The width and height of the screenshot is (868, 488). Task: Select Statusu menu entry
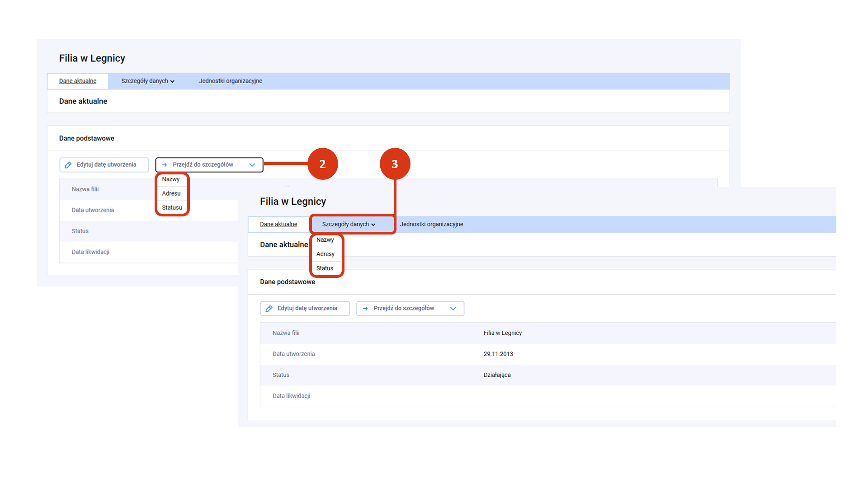point(172,208)
